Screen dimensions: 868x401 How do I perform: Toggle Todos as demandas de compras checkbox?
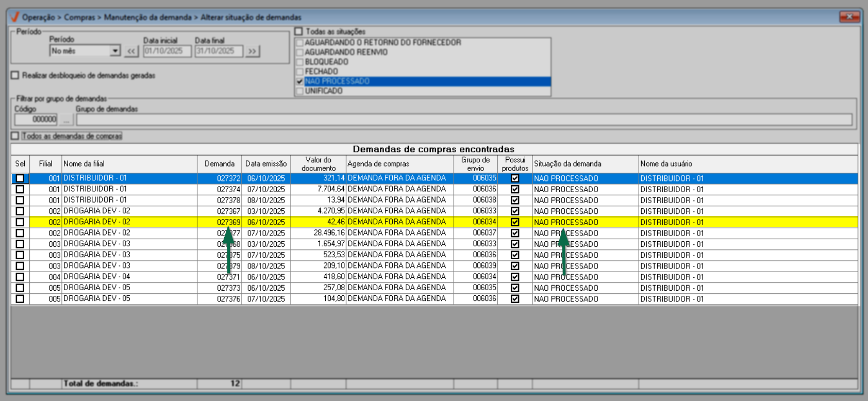pyautogui.click(x=15, y=136)
